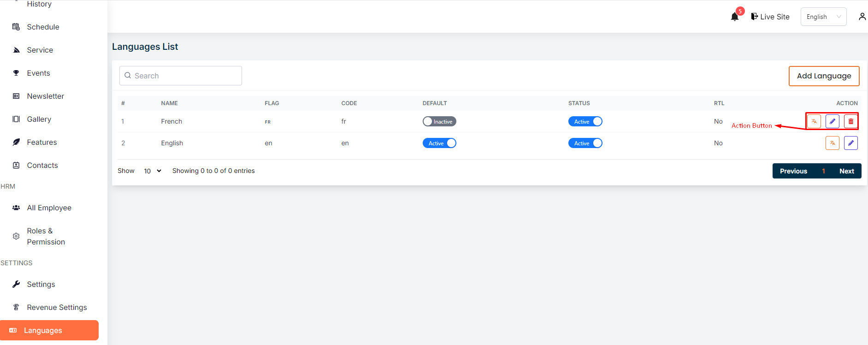
Task: Toggle French default switch to active
Action: point(439,121)
